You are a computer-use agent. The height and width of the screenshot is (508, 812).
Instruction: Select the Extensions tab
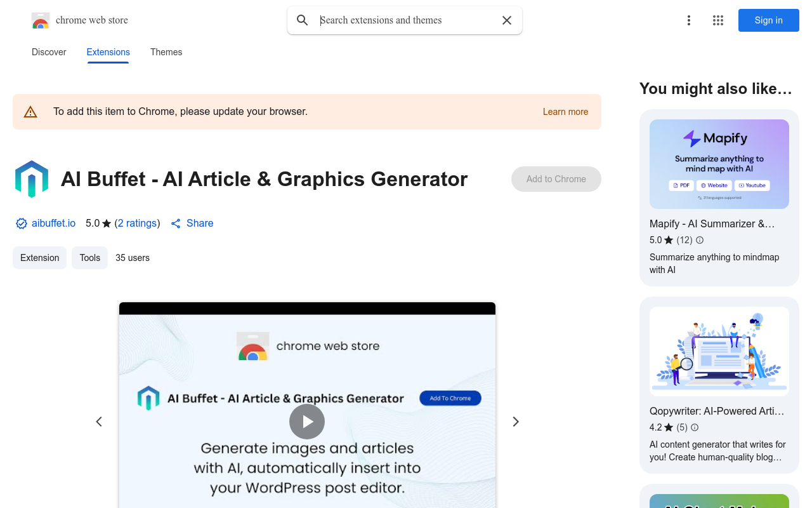click(108, 52)
